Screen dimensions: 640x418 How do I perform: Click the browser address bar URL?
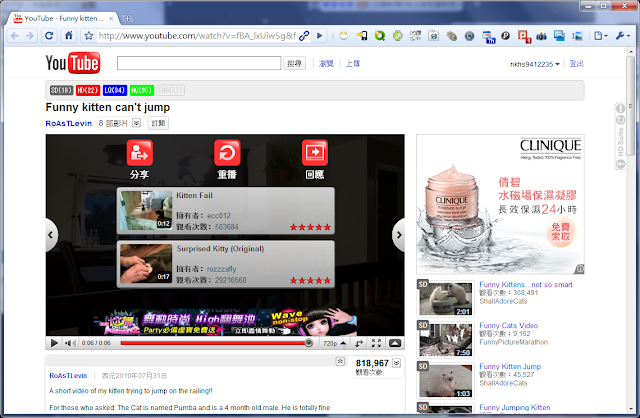(197, 36)
